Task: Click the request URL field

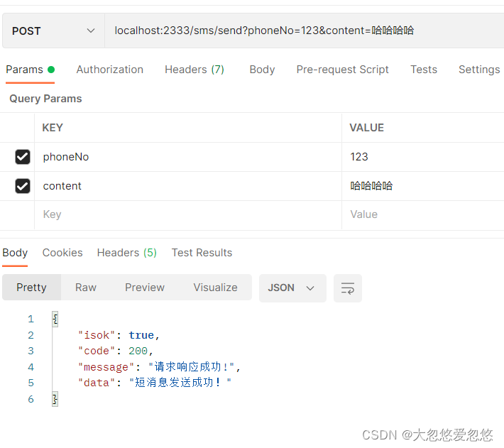Action: [x=304, y=31]
